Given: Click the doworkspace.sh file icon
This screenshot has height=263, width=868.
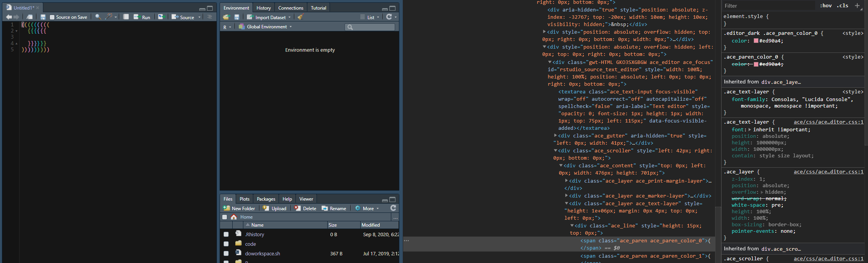Looking at the screenshot, I should tap(238, 253).
